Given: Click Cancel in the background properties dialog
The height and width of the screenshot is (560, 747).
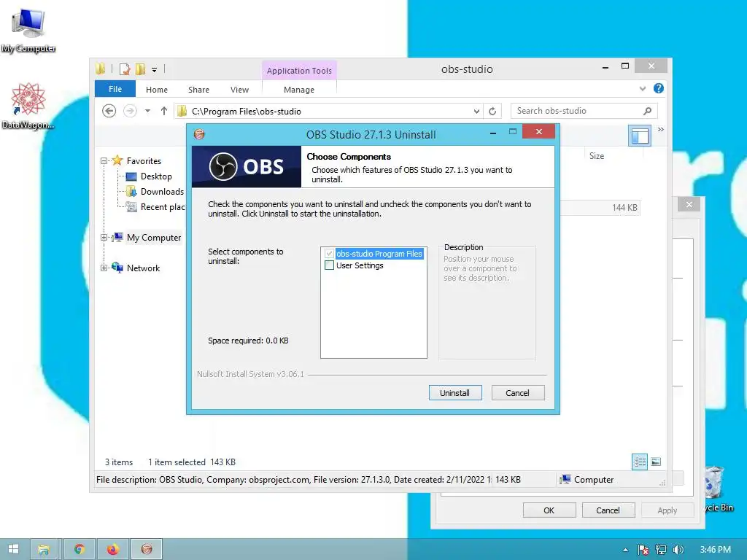Looking at the screenshot, I should pos(608,510).
